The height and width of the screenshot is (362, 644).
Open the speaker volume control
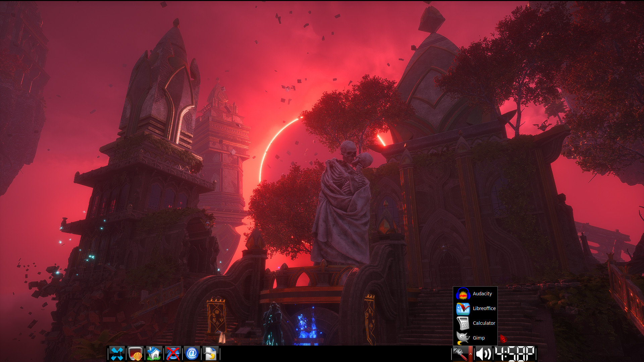483,354
